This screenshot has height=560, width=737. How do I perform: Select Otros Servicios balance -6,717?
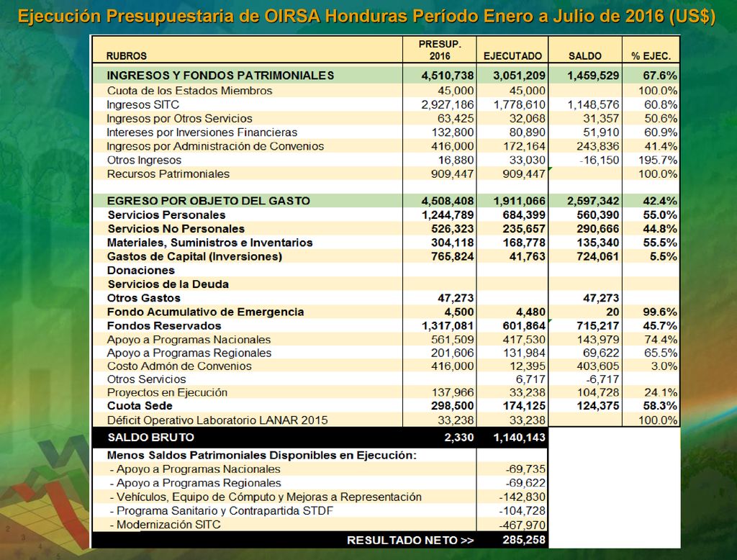[x=602, y=379]
